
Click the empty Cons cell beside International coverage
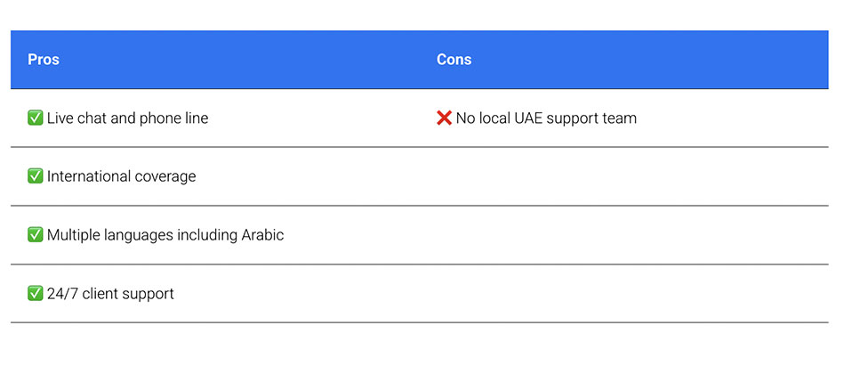(x=623, y=176)
